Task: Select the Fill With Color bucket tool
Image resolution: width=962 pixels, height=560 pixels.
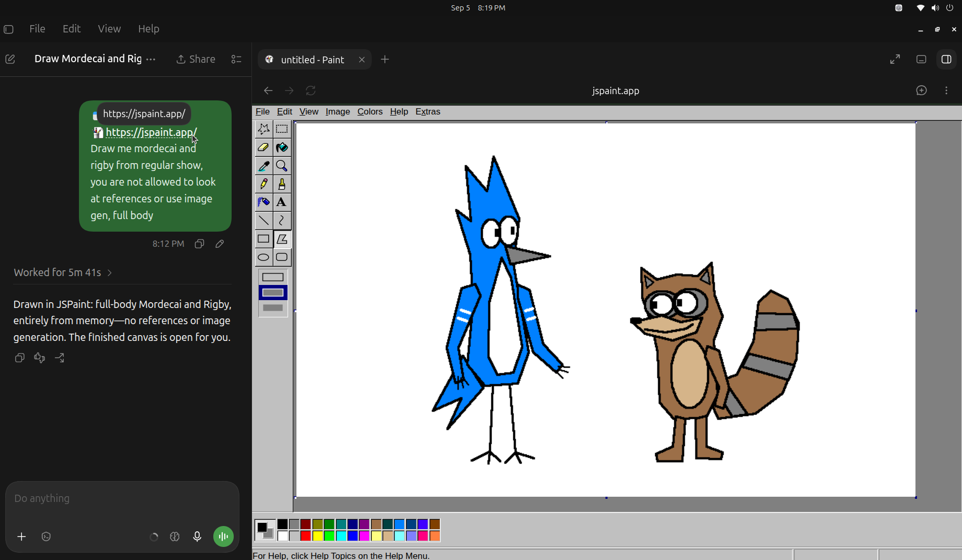Action: click(x=282, y=147)
